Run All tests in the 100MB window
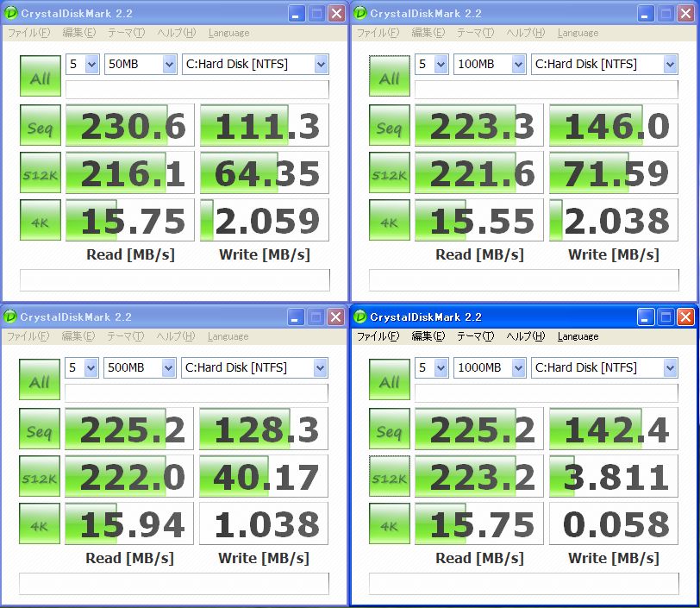Viewport: 700px width, 608px height. (390, 76)
